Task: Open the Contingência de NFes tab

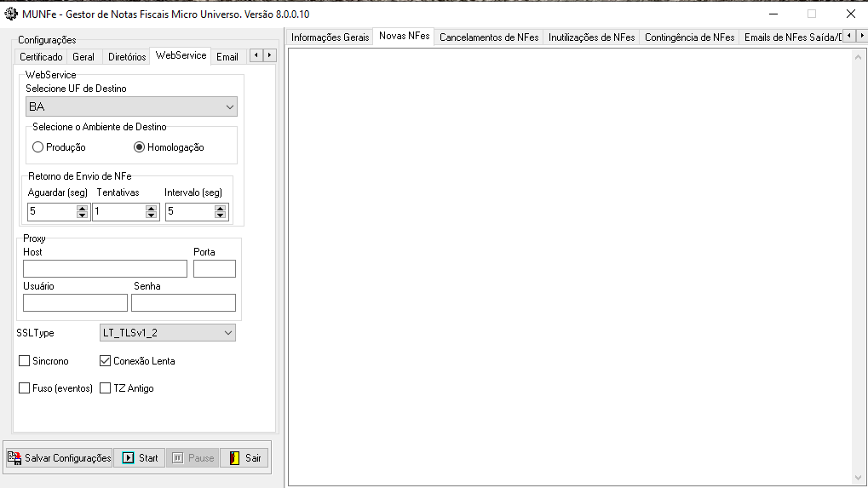Action: click(x=689, y=37)
